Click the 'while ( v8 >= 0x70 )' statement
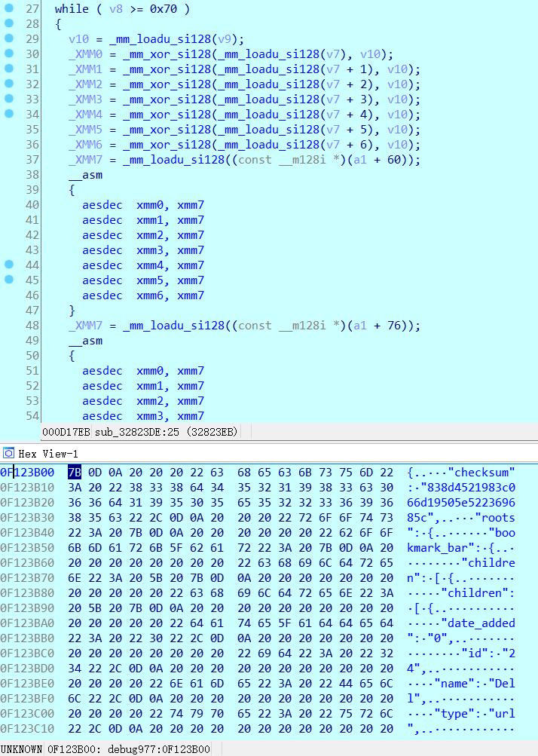Image resolution: width=538 pixels, height=756 pixels. [122, 9]
